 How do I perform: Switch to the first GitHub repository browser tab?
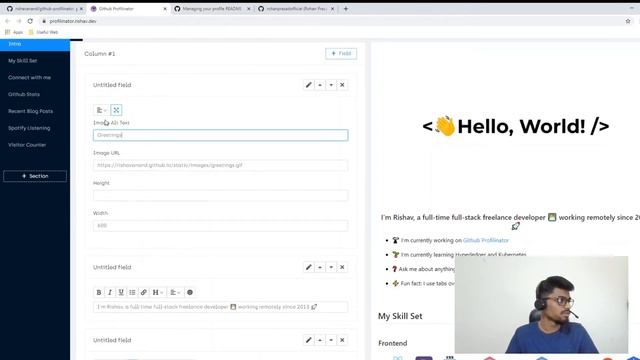pos(44,9)
